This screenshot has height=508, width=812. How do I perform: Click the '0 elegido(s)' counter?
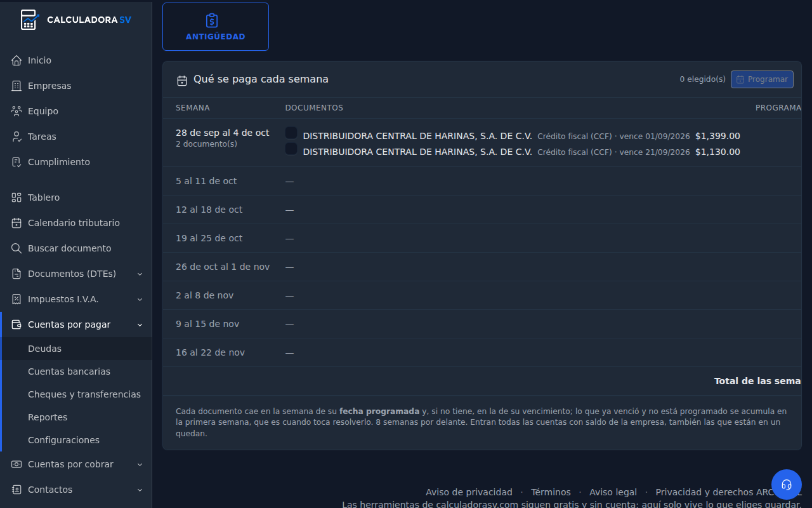coord(702,79)
